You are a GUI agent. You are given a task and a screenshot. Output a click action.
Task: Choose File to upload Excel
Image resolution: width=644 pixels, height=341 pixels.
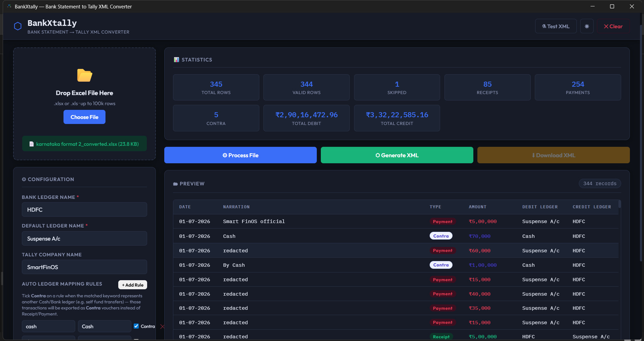(84, 117)
